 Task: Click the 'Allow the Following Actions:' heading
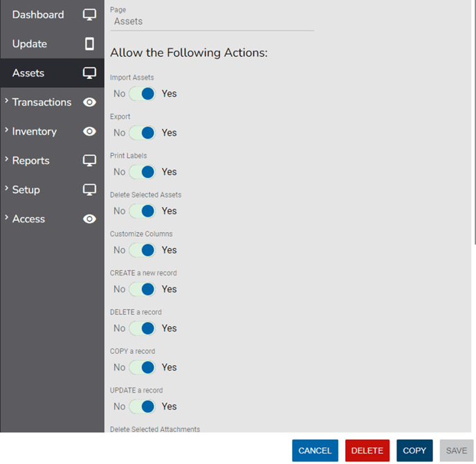[x=189, y=53]
